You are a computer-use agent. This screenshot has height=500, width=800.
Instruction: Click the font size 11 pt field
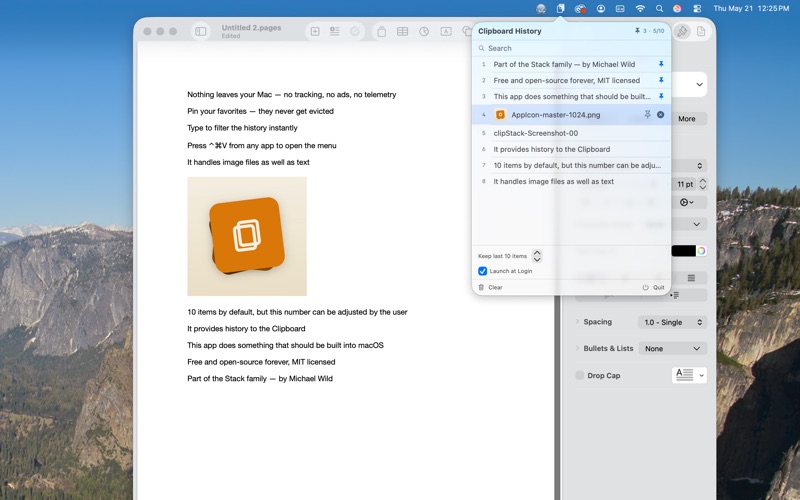(685, 184)
